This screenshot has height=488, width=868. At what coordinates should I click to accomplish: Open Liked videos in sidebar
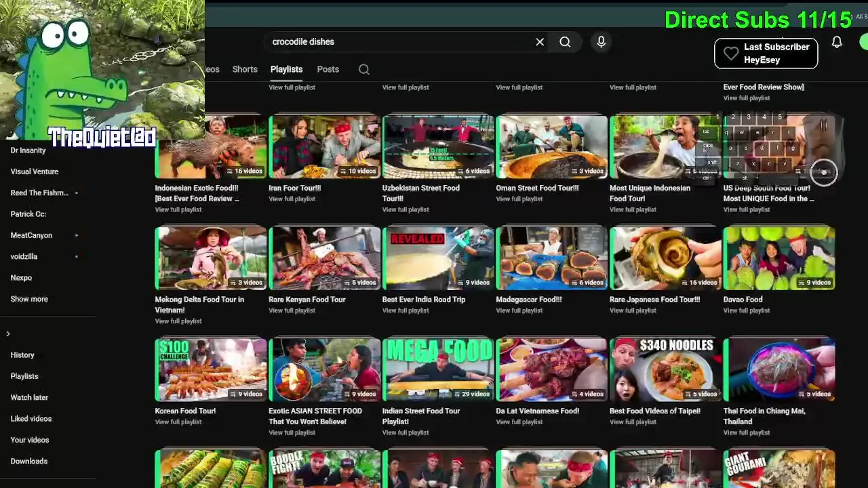pyautogui.click(x=31, y=419)
